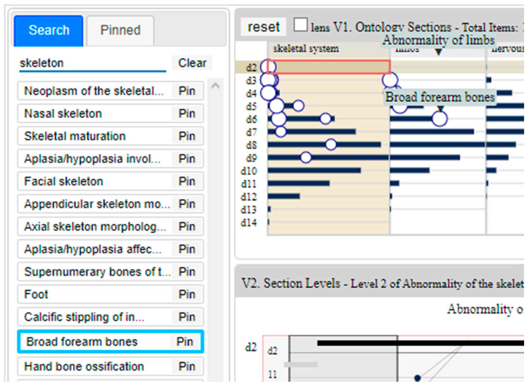
Task: Pin the Broad forearm bones result
Action: point(185,342)
